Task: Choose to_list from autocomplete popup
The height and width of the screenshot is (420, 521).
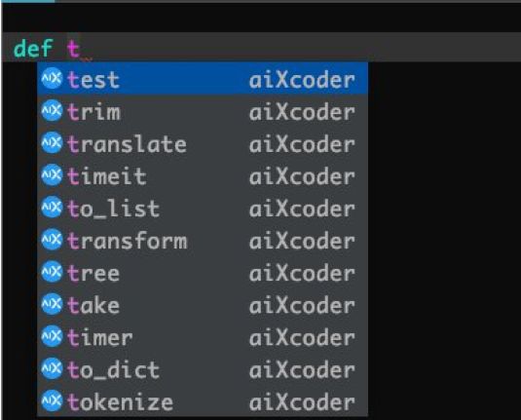Action: click(x=203, y=208)
